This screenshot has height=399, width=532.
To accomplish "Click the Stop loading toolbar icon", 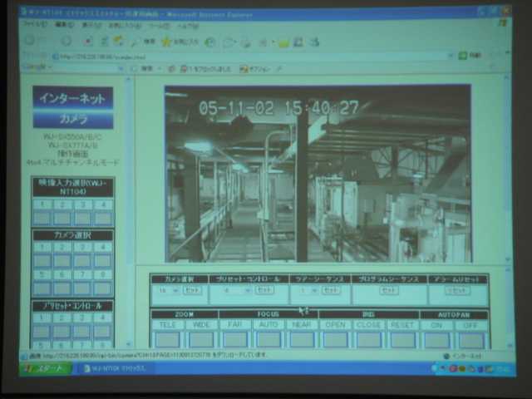I will click(x=88, y=41).
